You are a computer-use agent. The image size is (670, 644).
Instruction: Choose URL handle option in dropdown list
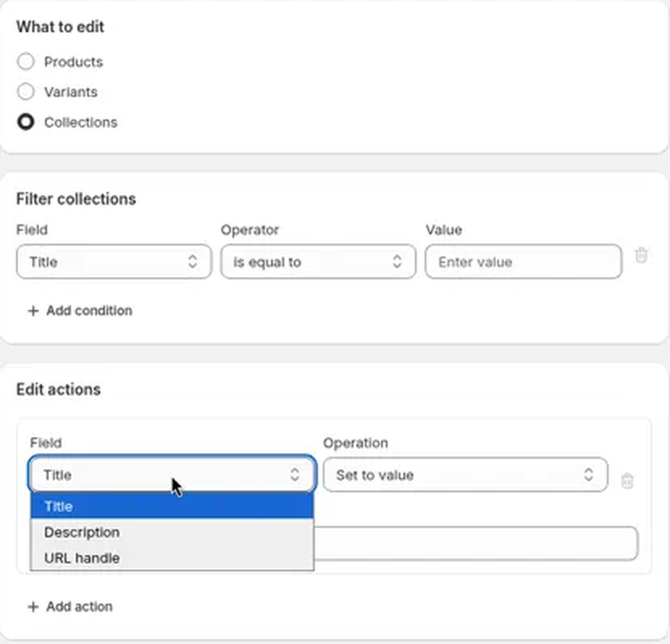click(x=172, y=558)
